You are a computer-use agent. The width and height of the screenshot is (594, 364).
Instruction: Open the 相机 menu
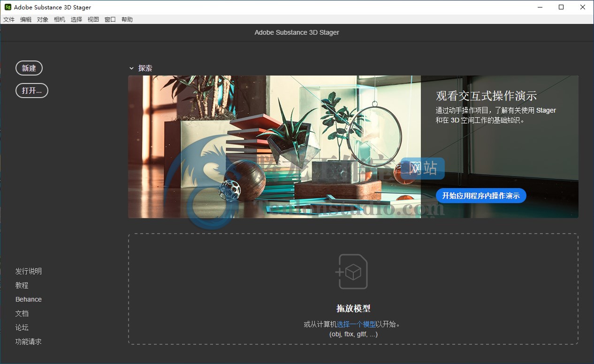60,19
